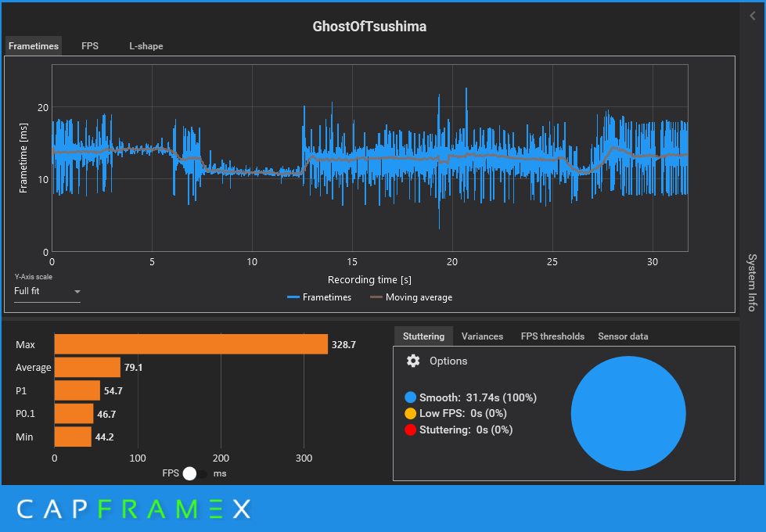The width and height of the screenshot is (766, 532).
Task: Click the Y-Axis scale label
Action: (33, 276)
